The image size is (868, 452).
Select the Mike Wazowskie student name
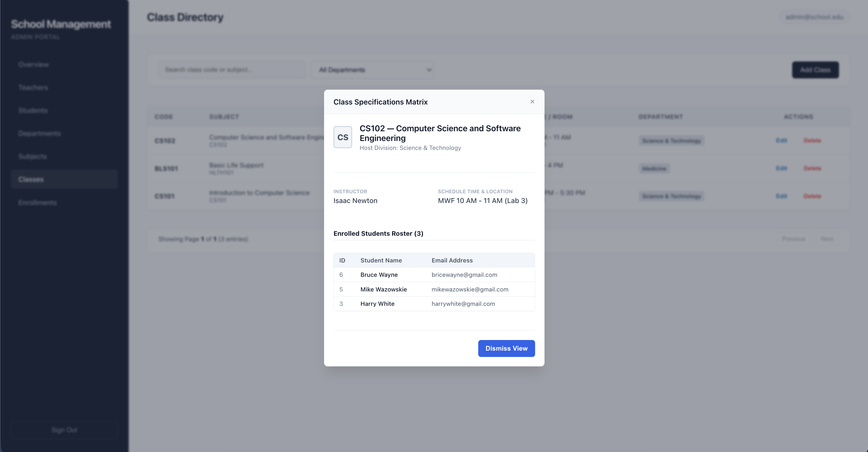click(x=383, y=289)
